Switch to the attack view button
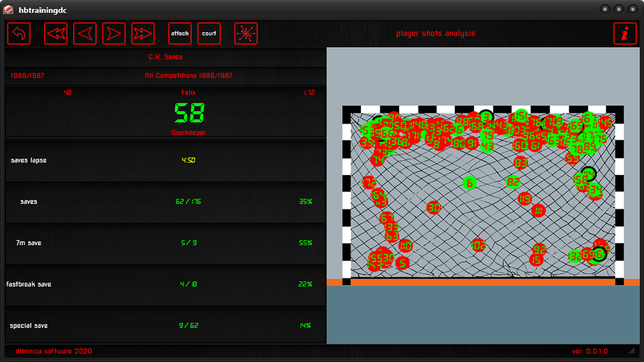This screenshot has width=644, height=362. [180, 33]
